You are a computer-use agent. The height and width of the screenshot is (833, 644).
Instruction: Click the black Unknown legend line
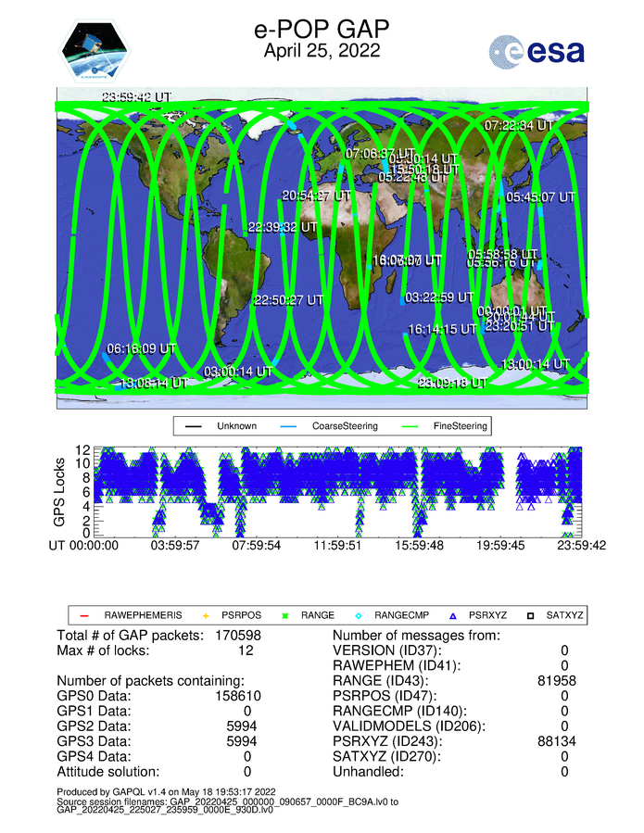click(192, 426)
